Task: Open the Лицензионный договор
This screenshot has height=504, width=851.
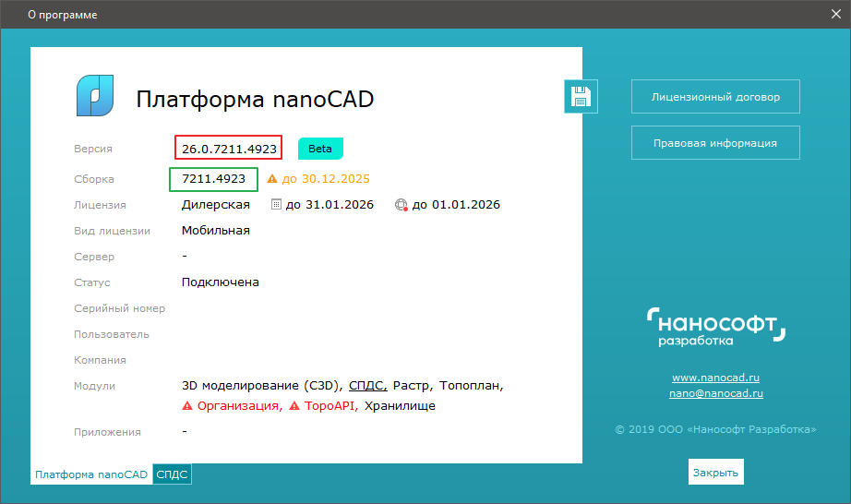Action: pyautogui.click(x=715, y=96)
